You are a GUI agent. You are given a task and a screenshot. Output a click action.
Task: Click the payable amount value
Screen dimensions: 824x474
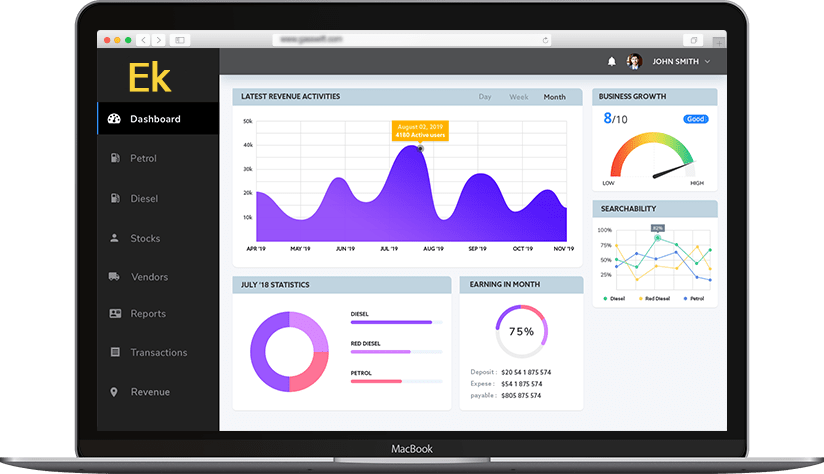click(x=521, y=395)
